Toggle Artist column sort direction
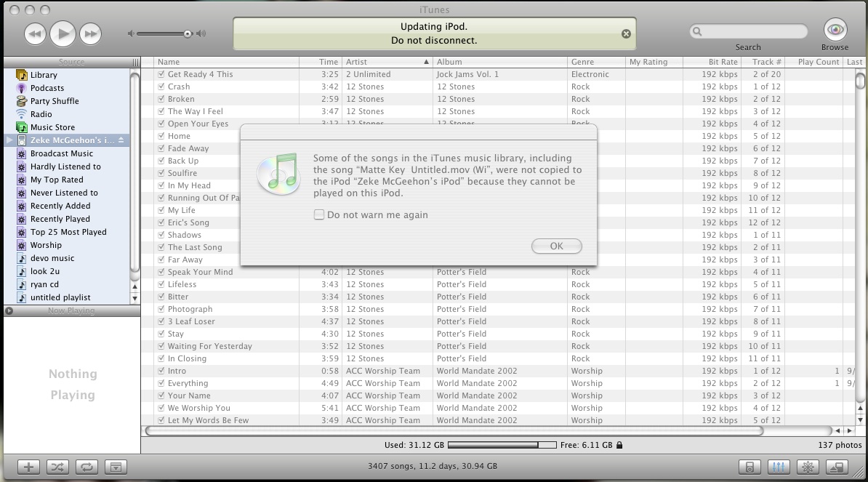868x482 pixels. pyautogui.click(x=387, y=62)
